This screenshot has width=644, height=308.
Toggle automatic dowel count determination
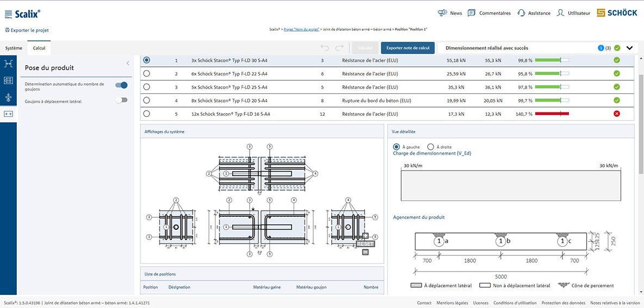122,85
